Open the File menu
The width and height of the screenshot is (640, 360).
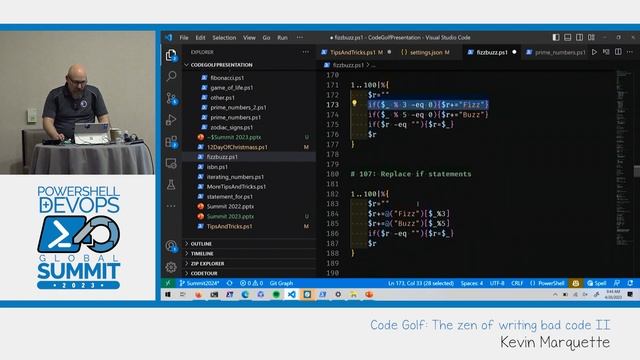[184, 38]
